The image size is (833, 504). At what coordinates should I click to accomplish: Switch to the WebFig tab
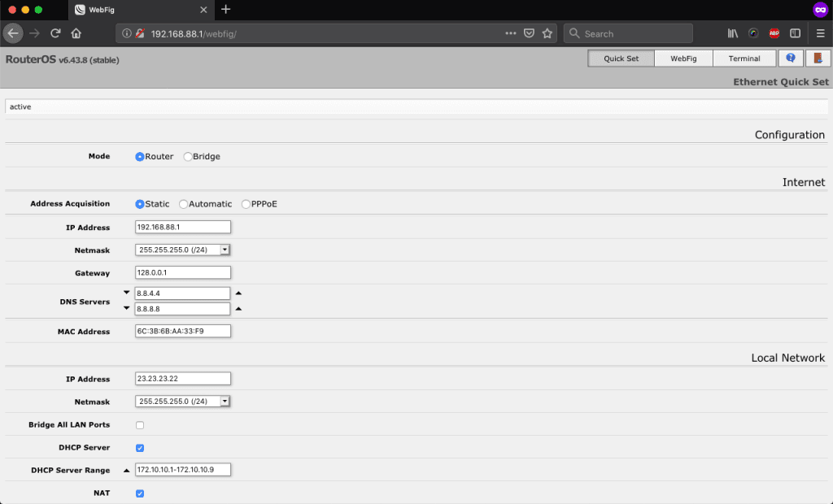(x=683, y=59)
